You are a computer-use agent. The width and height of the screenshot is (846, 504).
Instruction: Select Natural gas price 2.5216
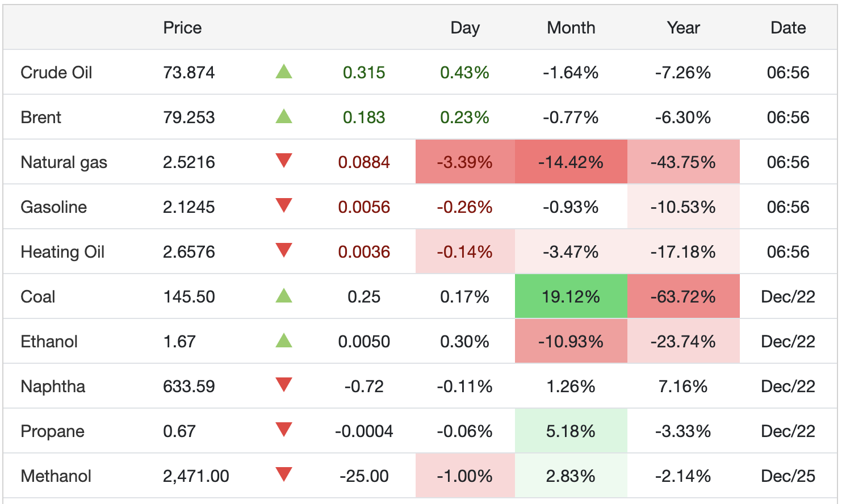pos(189,162)
